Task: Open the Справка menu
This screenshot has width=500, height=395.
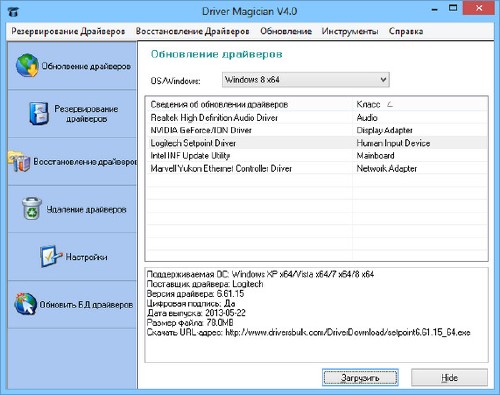Action: point(406,31)
